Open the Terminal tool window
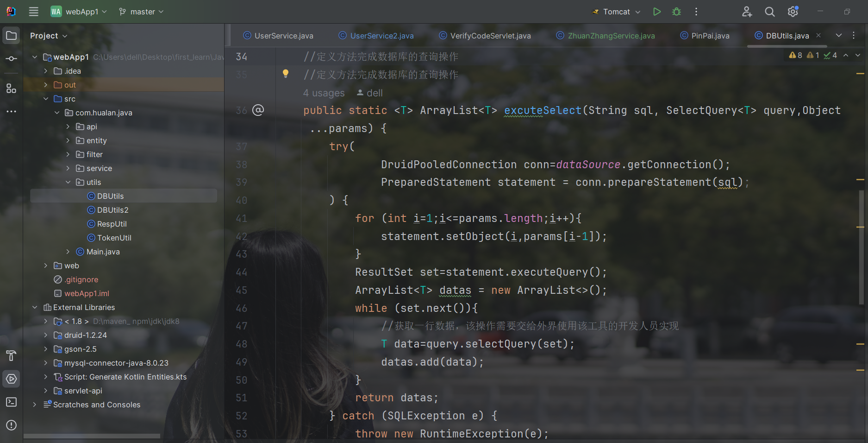This screenshot has height=443, width=868. (x=12, y=402)
